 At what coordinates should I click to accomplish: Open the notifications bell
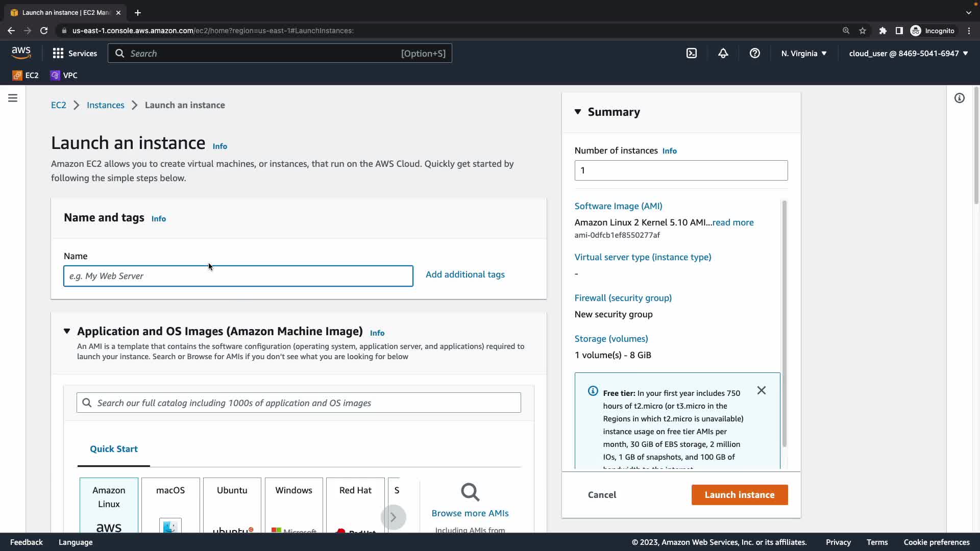pos(723,53)
